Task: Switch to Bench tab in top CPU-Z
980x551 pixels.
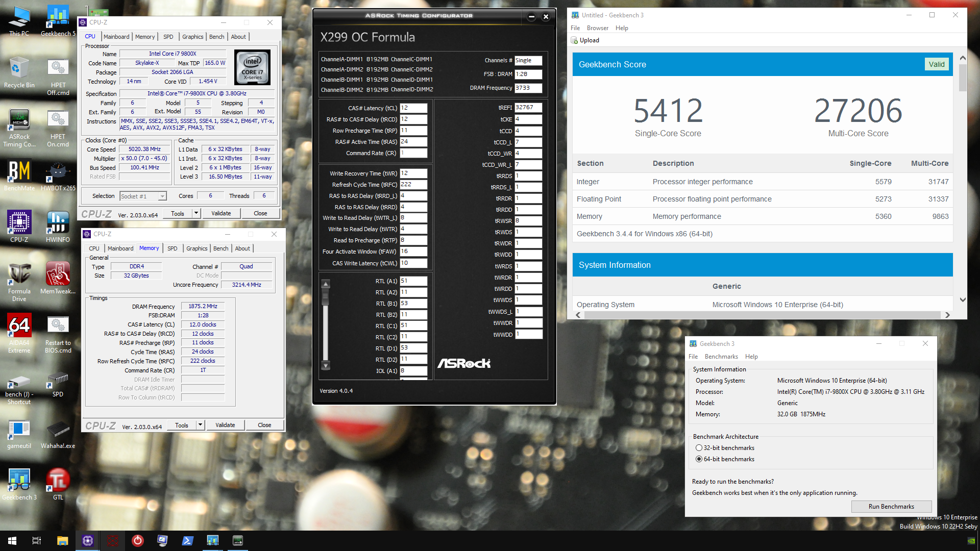Action: tap(217, 37)
